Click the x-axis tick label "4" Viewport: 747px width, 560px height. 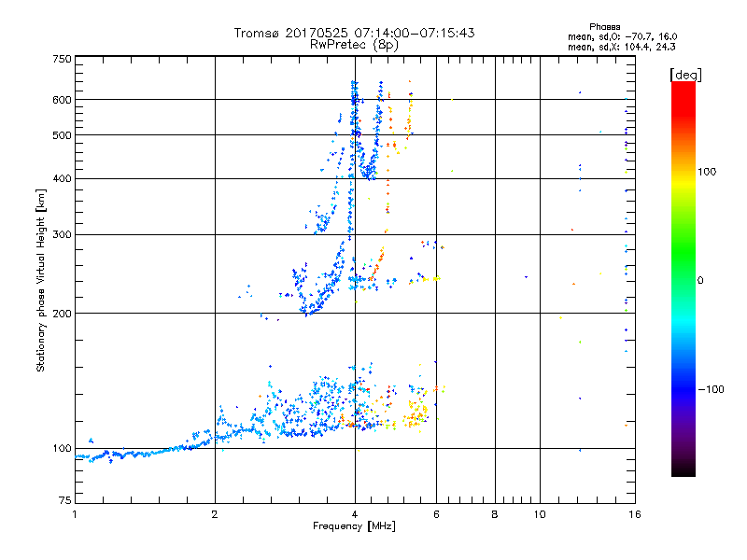coord(355,514)
